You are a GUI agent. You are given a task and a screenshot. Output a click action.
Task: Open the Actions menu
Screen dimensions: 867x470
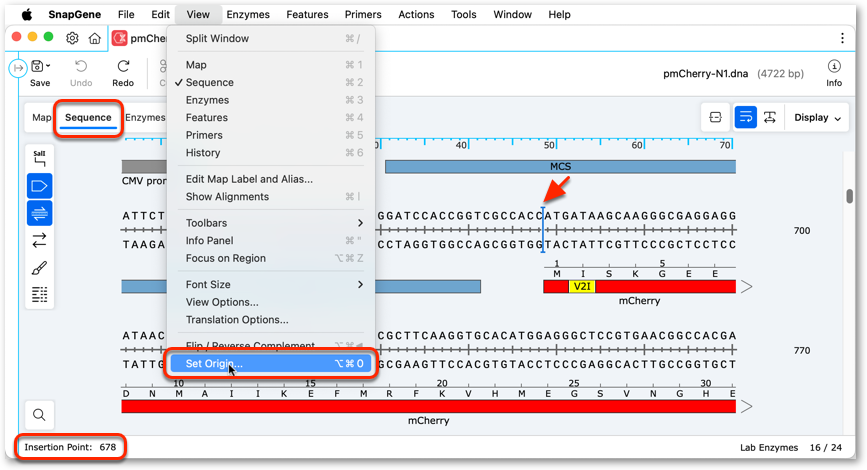tap(416, 14)
